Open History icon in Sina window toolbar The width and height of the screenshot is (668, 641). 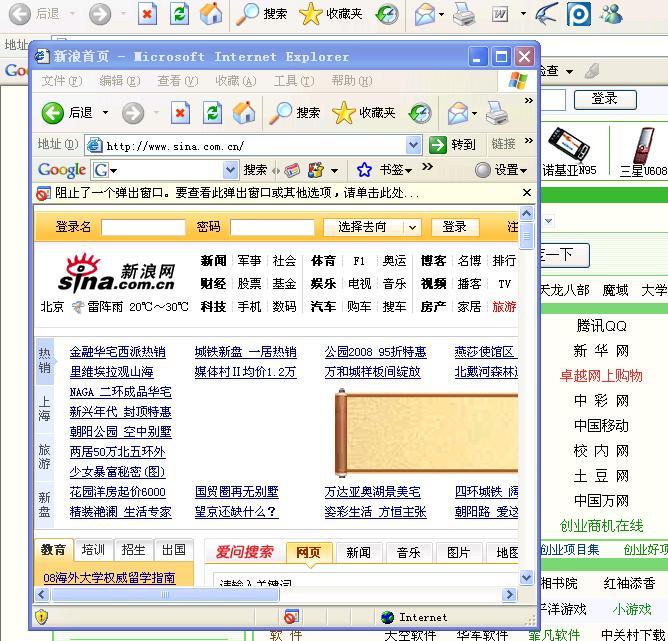coord(420,113)
